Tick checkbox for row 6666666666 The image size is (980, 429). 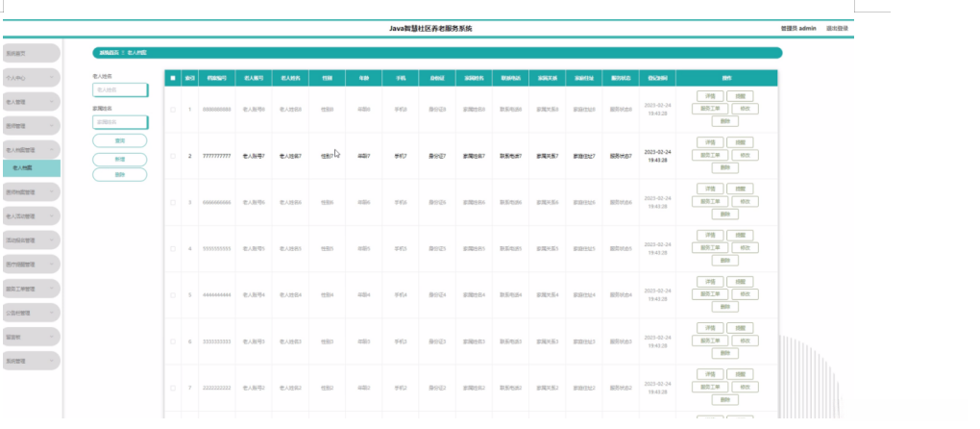(x=173, y=203)
